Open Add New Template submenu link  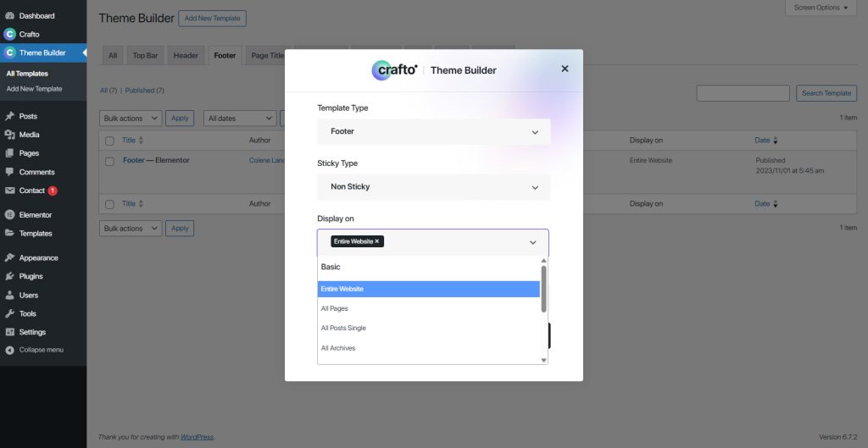[x=34, y=89]
